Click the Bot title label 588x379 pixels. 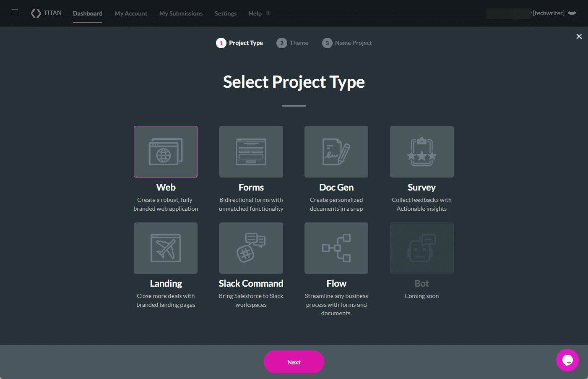pyautogui.click(x=422, y=283)
